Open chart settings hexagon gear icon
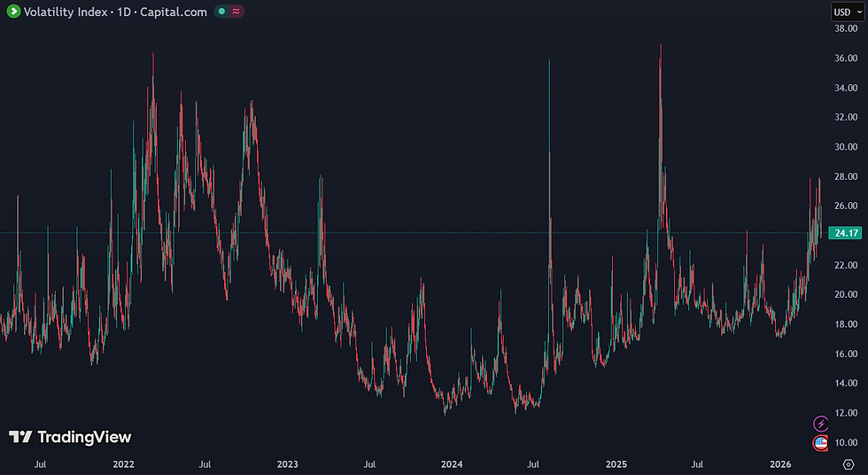 849,464
